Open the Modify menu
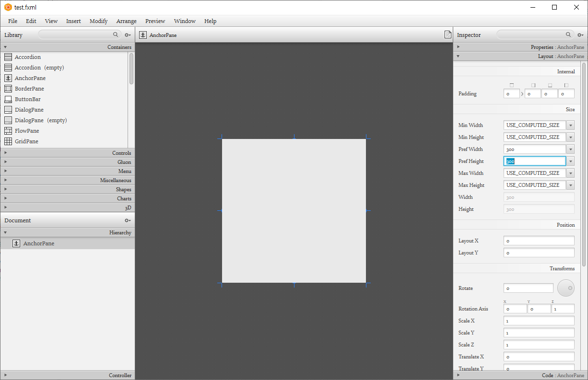 tap(98, 21)
